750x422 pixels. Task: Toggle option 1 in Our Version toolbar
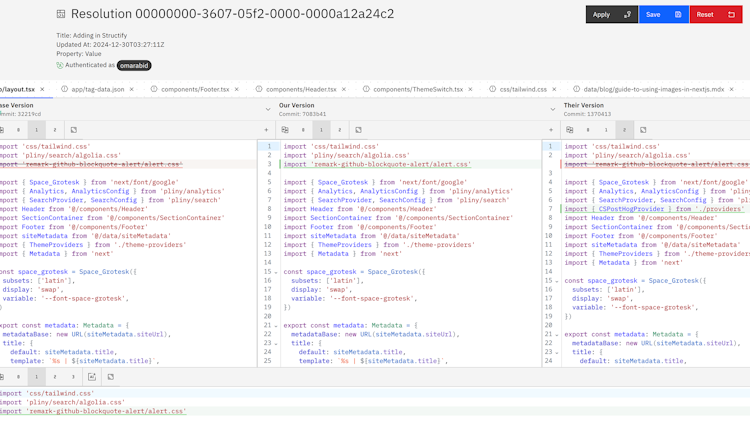click(x=321, y=130)
